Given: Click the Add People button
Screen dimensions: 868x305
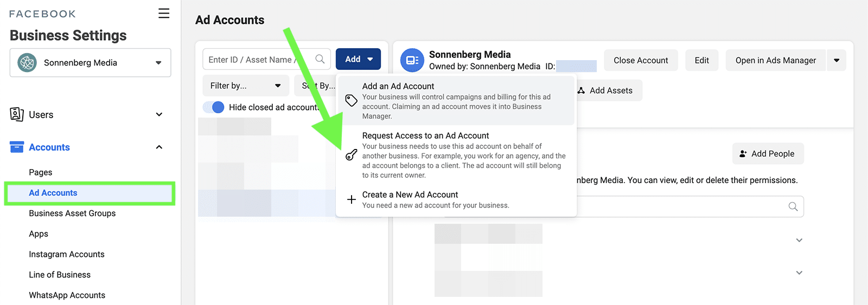Looking at the screenshot, I should pyautogui.click(x=768, y=154).
